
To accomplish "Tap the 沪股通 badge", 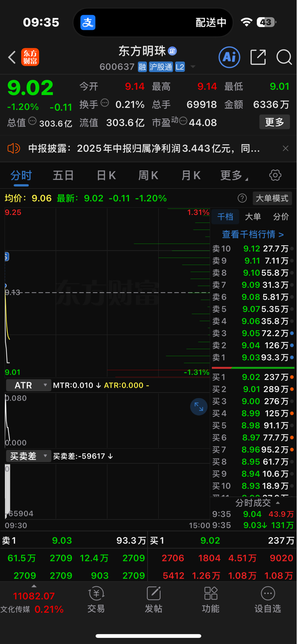I will click(161, 67).
